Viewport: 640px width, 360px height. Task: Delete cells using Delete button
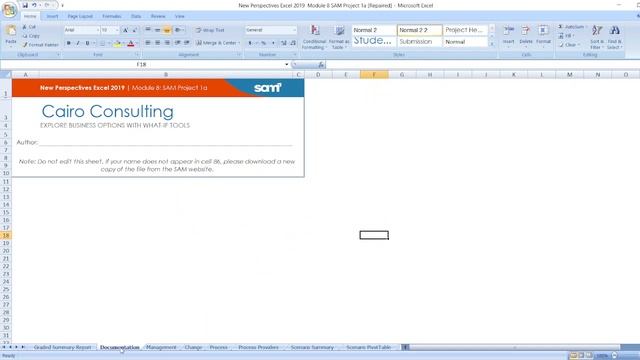click(526, 36)
